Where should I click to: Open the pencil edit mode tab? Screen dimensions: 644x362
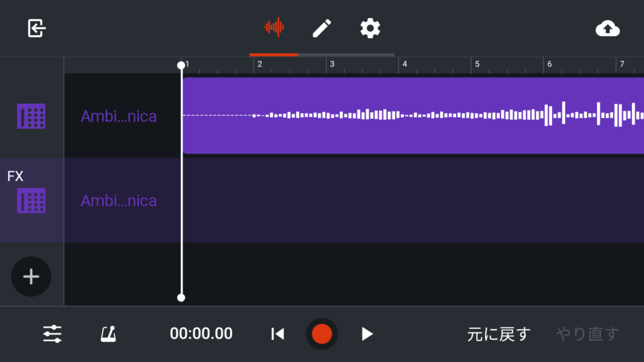click(x=322, y=28)
